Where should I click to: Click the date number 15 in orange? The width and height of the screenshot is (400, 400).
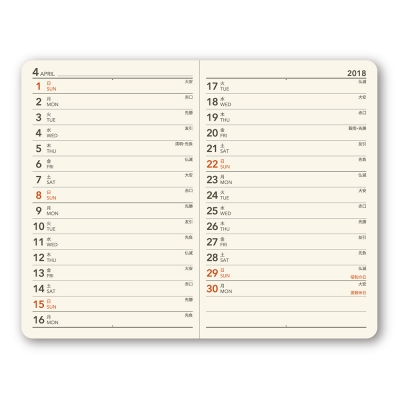pos(39,304)
